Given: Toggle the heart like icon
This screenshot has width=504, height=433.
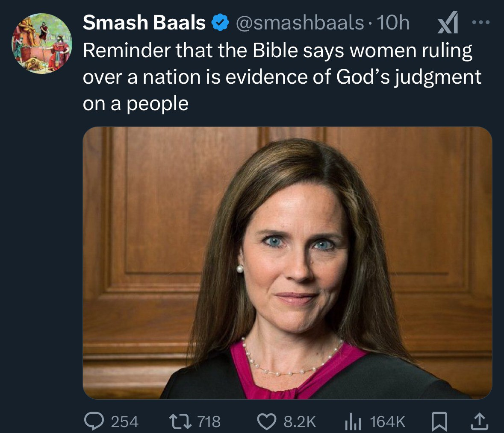Looking at the screenshot, I should click(267, 421).
